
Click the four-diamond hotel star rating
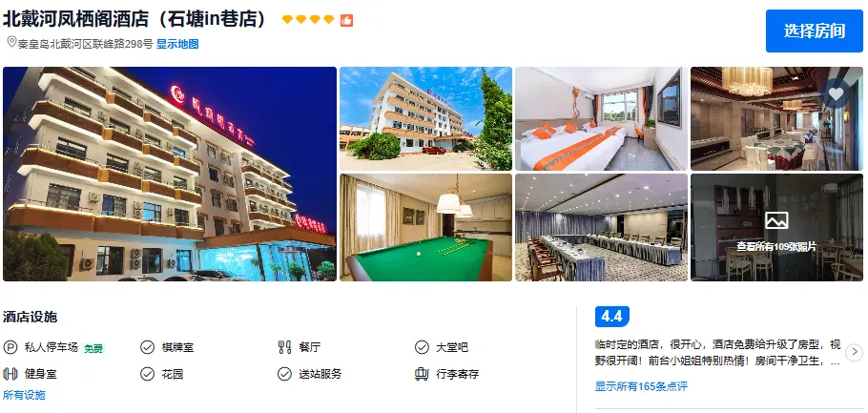[x=308, y=20]
